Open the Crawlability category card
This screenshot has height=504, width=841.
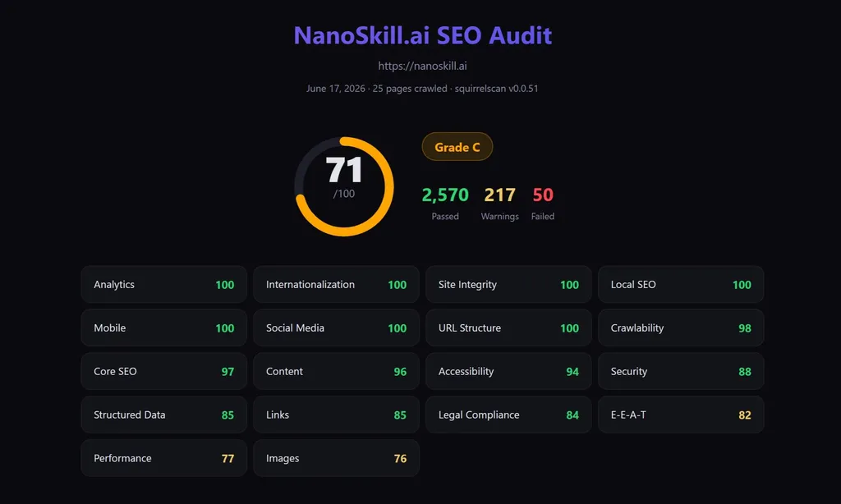coord(681,328)
